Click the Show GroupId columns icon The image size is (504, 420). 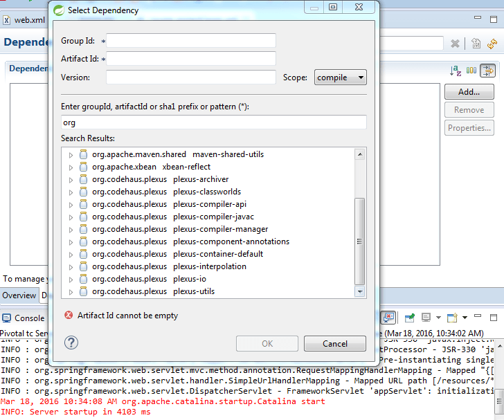(x=471, y=71)
